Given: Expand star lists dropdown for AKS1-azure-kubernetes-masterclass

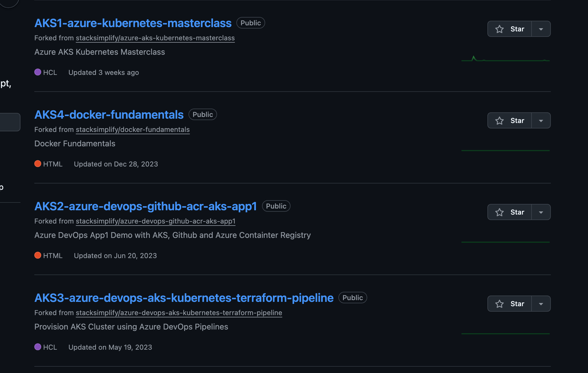Looking at the screenshot, I should click(541, 29).
